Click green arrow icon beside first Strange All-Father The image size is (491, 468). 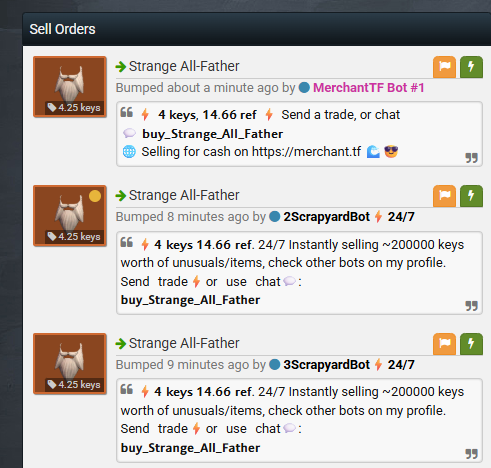pyautogui.click(x=121, y=67)
